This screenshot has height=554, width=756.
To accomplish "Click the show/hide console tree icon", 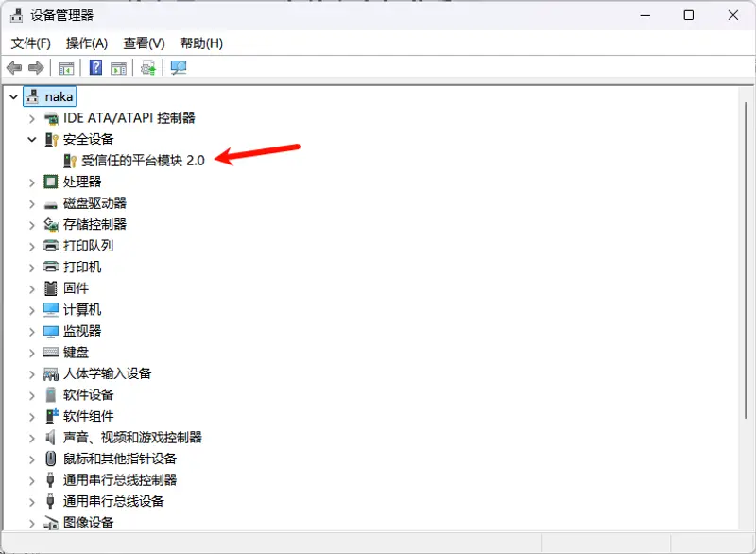I will tap(66, 68).
